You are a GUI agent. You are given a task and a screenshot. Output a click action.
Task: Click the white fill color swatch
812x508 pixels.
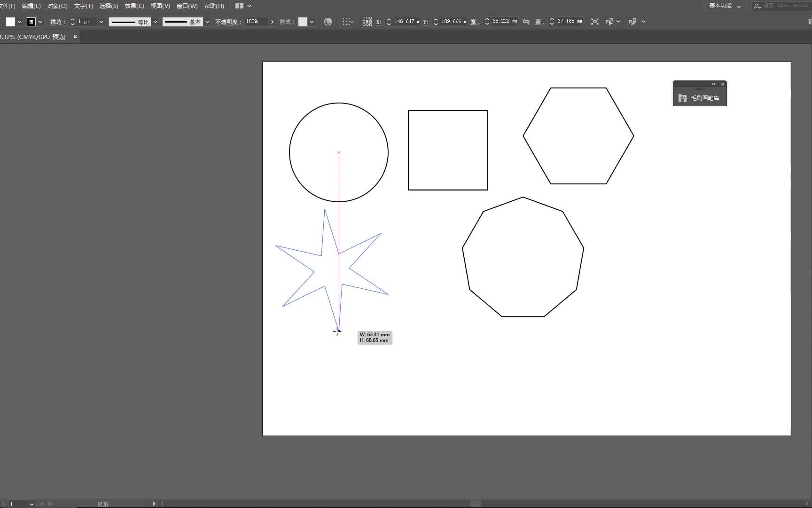click(x=10, y=22)
